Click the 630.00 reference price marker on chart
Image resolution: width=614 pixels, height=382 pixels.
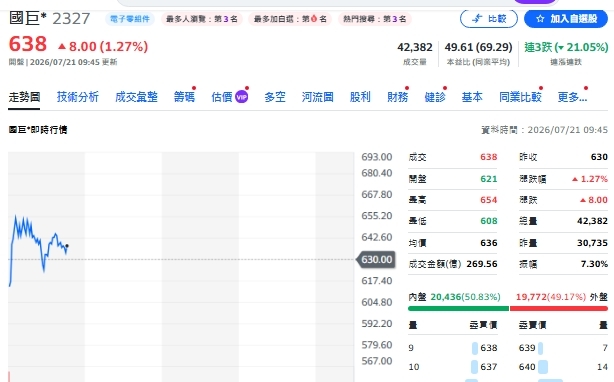[x=376, y=259]
